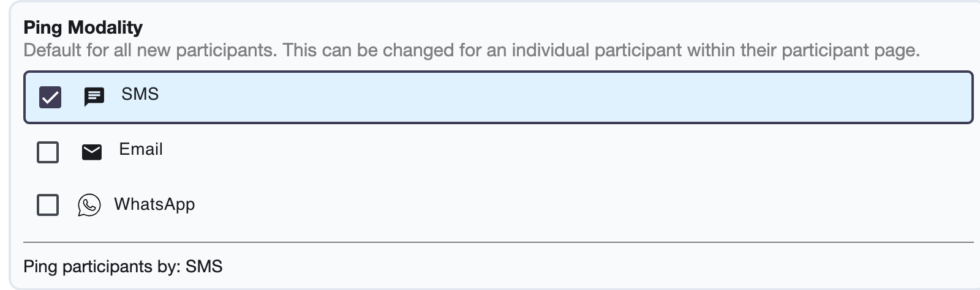Click blank area of the Email row
The width and height of the screenshot is (980, 290).
pos(551,152)
